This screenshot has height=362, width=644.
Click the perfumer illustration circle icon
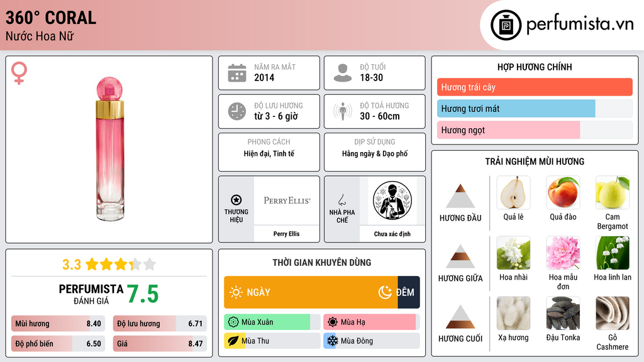(x=392, y=200)
